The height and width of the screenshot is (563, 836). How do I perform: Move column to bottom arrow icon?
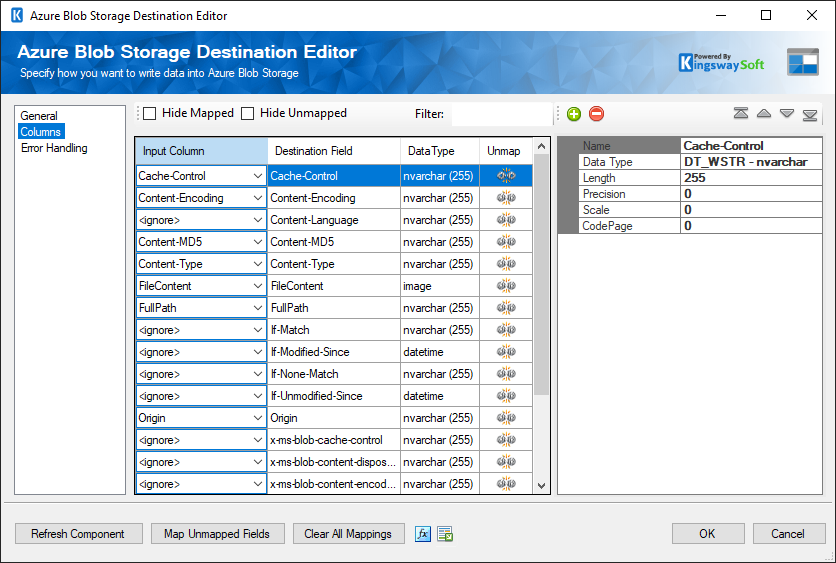click(810, 114)
